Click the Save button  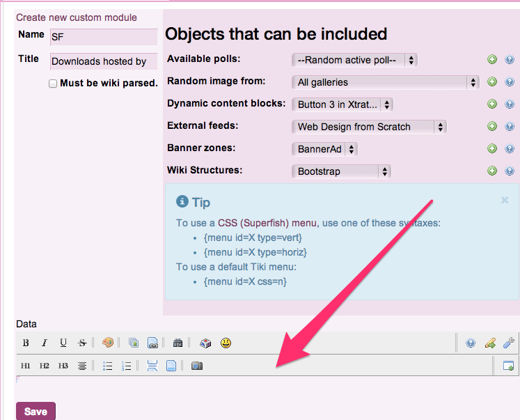(x=36, y=411)
